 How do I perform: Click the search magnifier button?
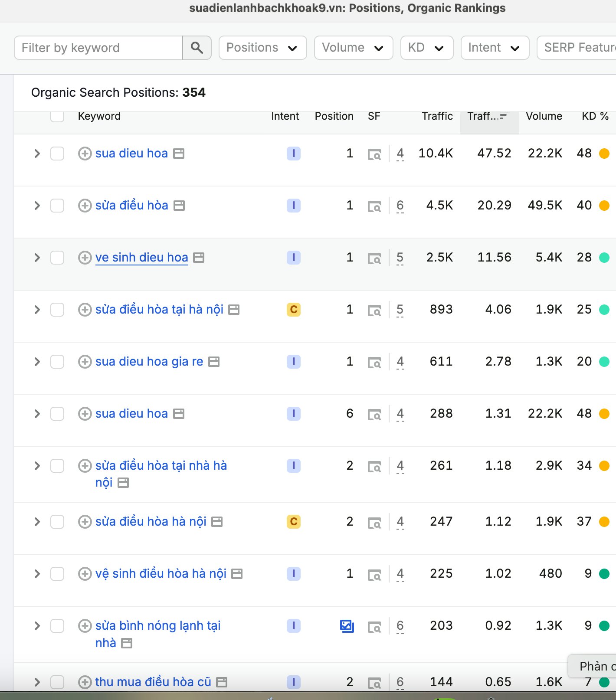(197, 48)
